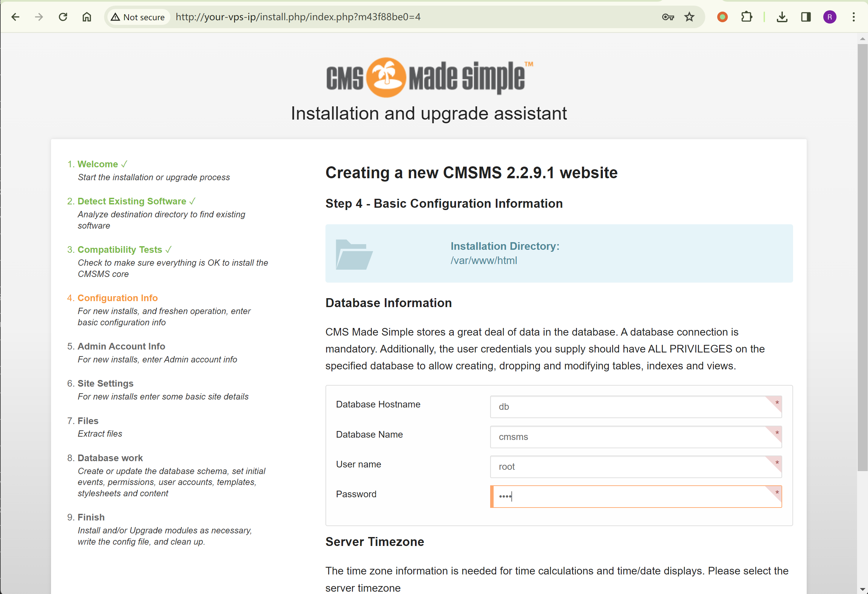
Task: Click the browser back arrow
Action: [15, 17]
